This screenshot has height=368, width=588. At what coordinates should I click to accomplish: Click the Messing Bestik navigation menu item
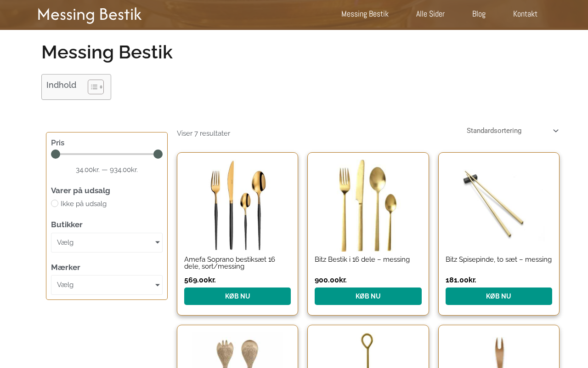click(x=365, y=14)
